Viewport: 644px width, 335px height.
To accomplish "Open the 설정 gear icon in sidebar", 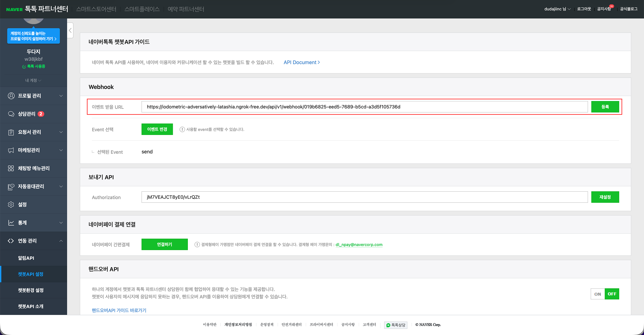I will point(10,204).
